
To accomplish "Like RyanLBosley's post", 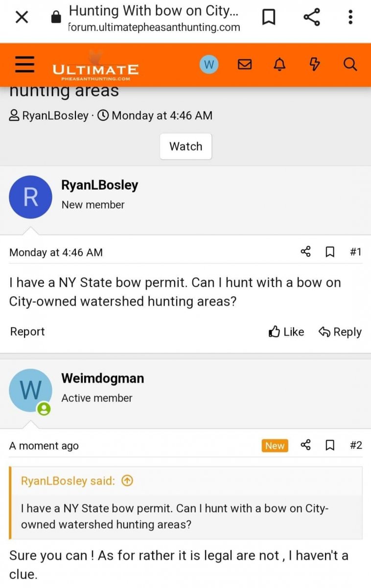I will click(286, 332).
